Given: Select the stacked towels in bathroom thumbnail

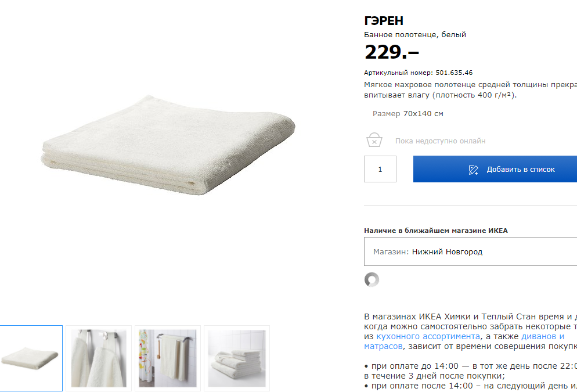Looking at the screenshot, I should pos(237,358).
